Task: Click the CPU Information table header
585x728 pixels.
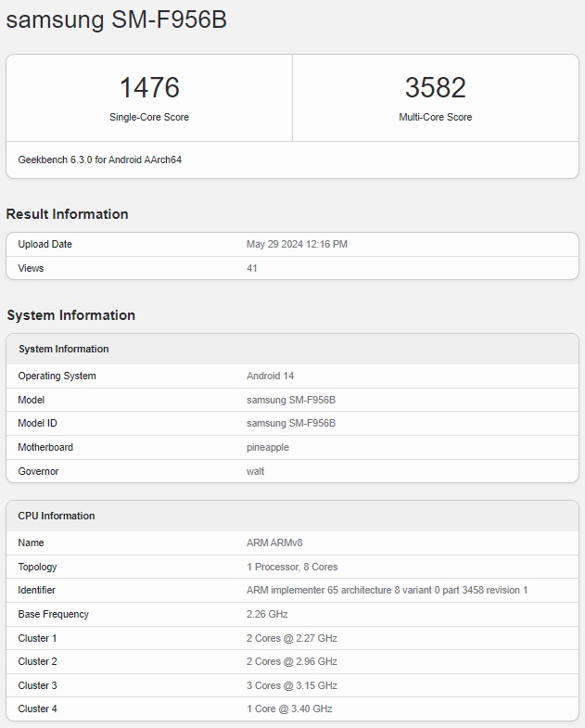Action: click(x=57, y=517)
